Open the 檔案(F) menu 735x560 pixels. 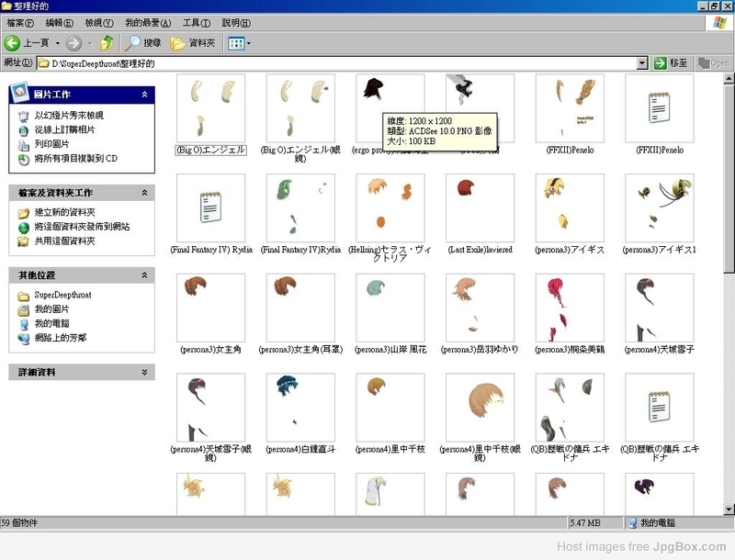(x=18, y=22)
